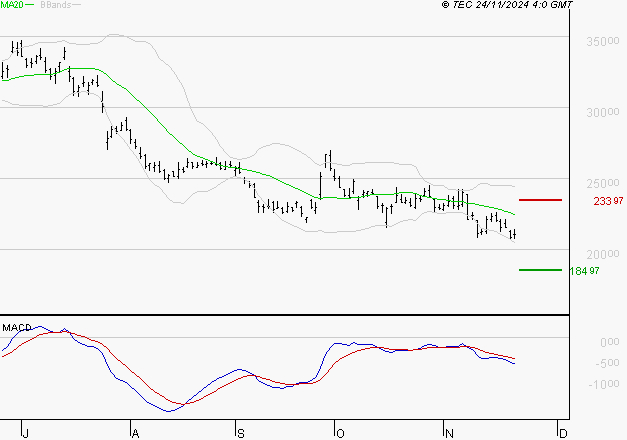The image size is (627, 440).
Task: Click the J month marker on timeline
Action: (x=25, y=434)
